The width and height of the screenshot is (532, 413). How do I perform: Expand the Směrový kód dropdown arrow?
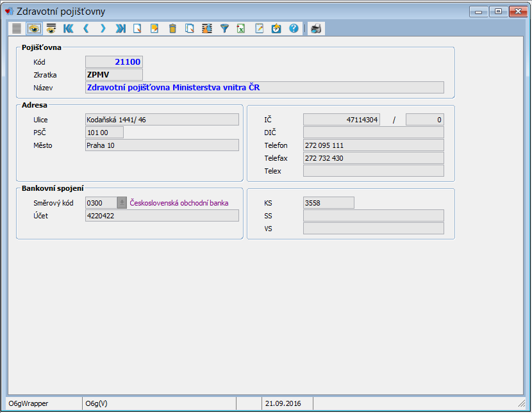pos(122,203)
